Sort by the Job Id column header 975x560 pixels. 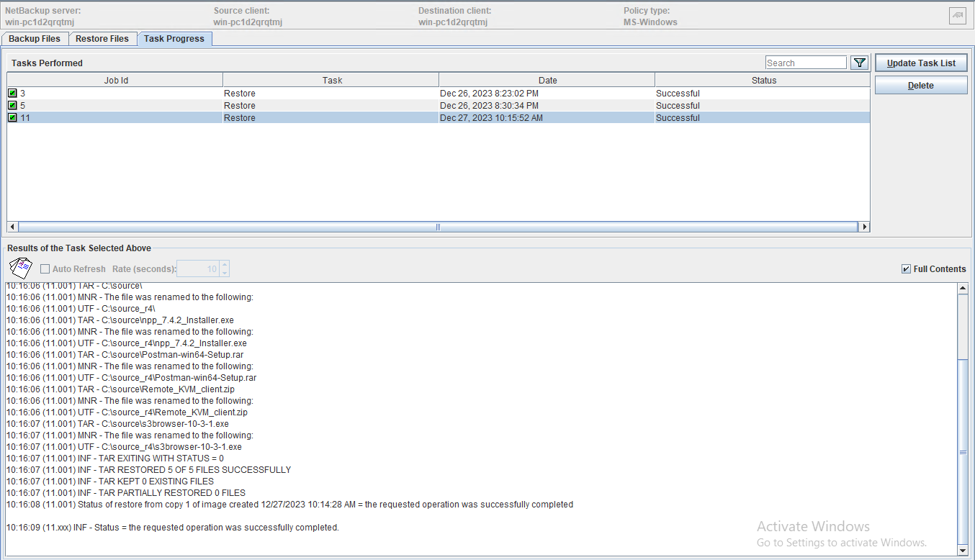pos(115,81)
